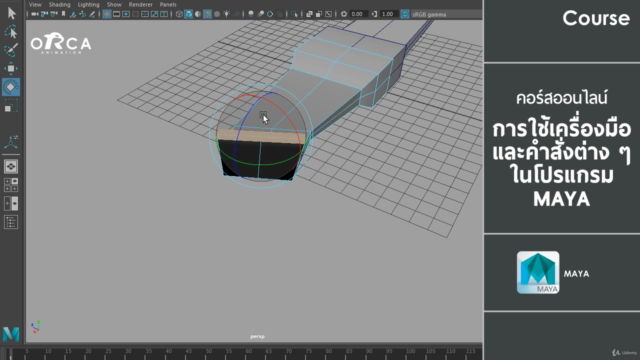
Task: Click the Lock Camera icon
Action: point(44,14)
